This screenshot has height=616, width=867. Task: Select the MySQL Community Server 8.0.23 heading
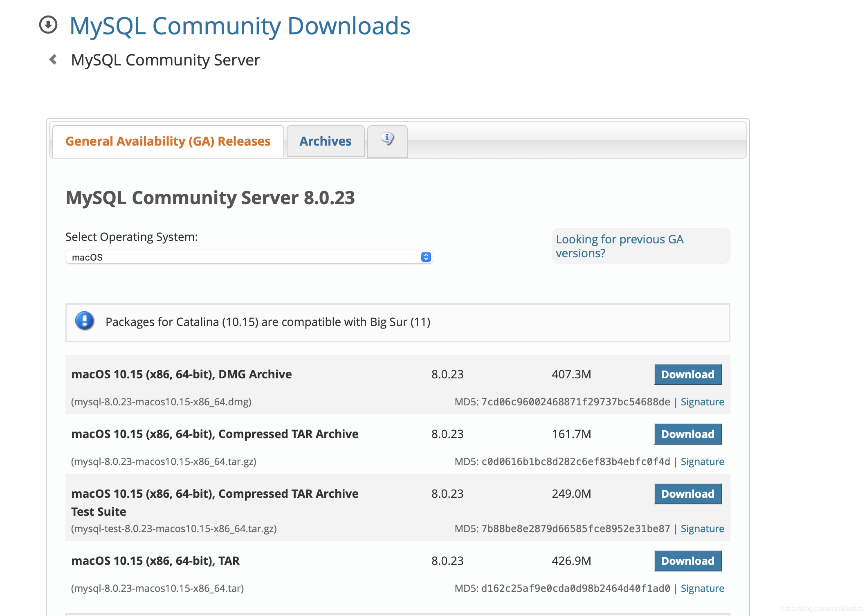tap(210, 198)
